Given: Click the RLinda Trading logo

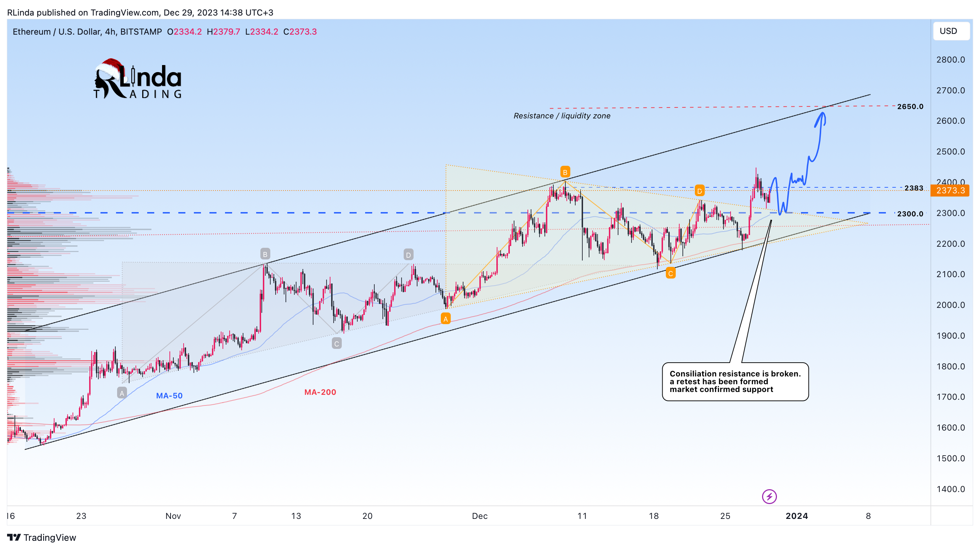Looking at the screenshot, I should [138, 79].
